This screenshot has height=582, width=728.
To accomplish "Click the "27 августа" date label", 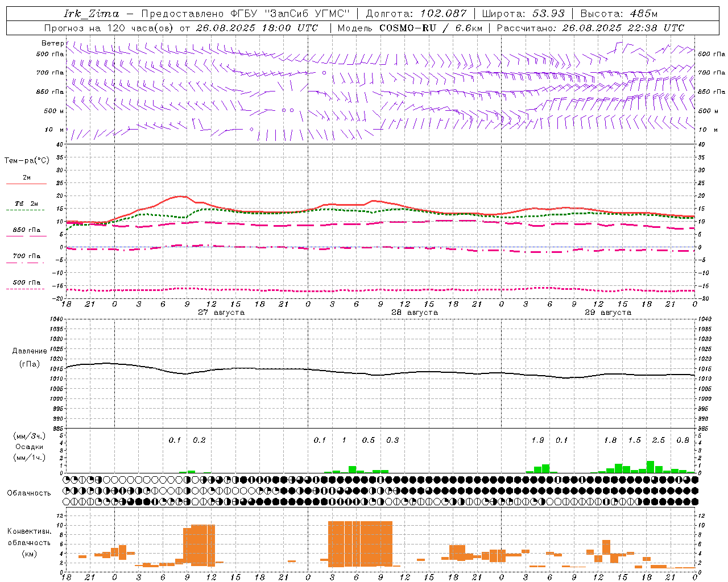I will click(221, 313).
